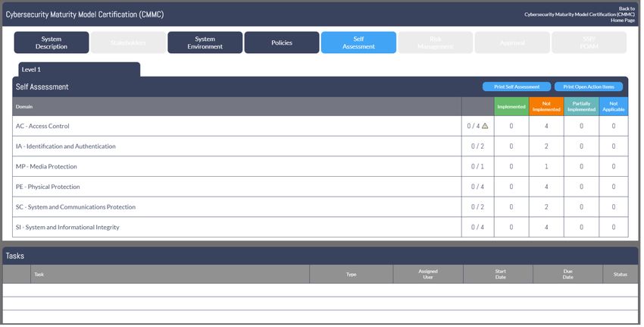Screen dimensions: 644x327
Task: Click the Cybersecurity Maturity Model Certification page title
Action: point(85,14)
